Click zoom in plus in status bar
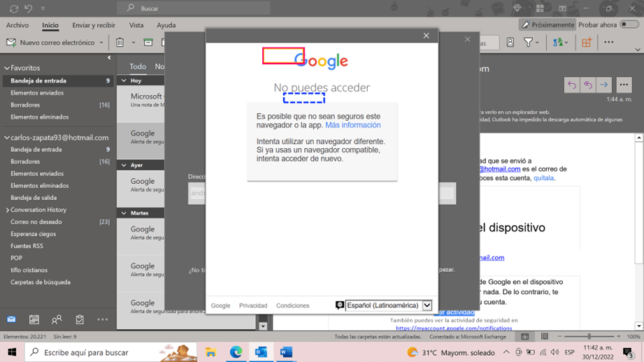 619,337
